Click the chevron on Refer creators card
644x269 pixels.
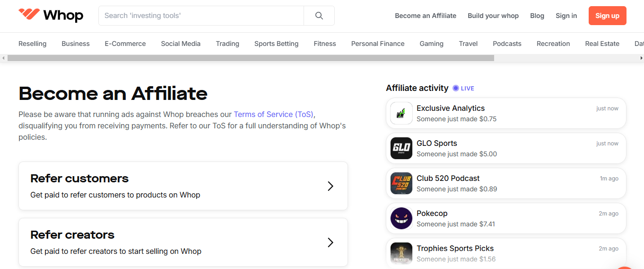[331, 242]
